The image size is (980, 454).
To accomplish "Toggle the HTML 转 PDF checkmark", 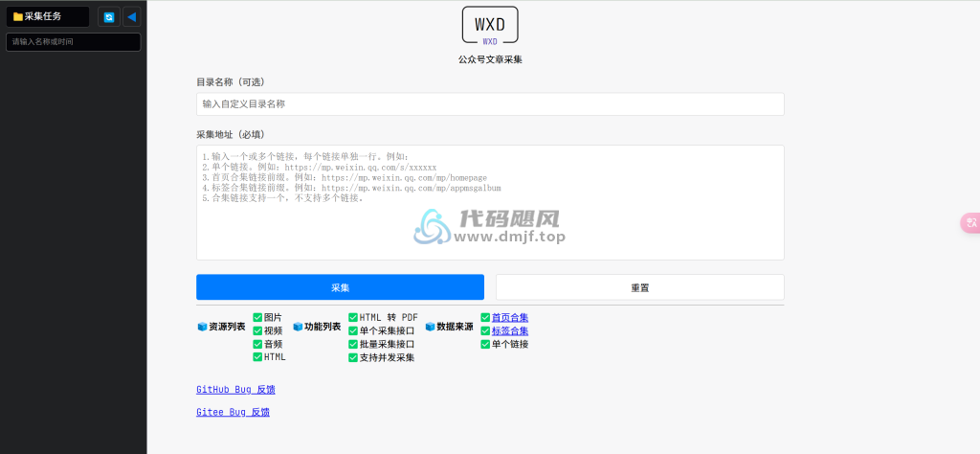I will click(353, 318).
